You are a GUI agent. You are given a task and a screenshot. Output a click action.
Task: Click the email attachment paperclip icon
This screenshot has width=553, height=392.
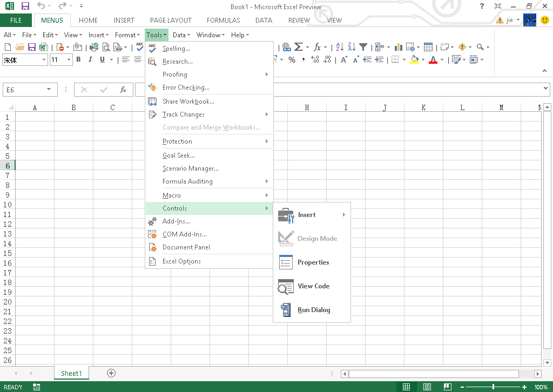tap(78, 47)
